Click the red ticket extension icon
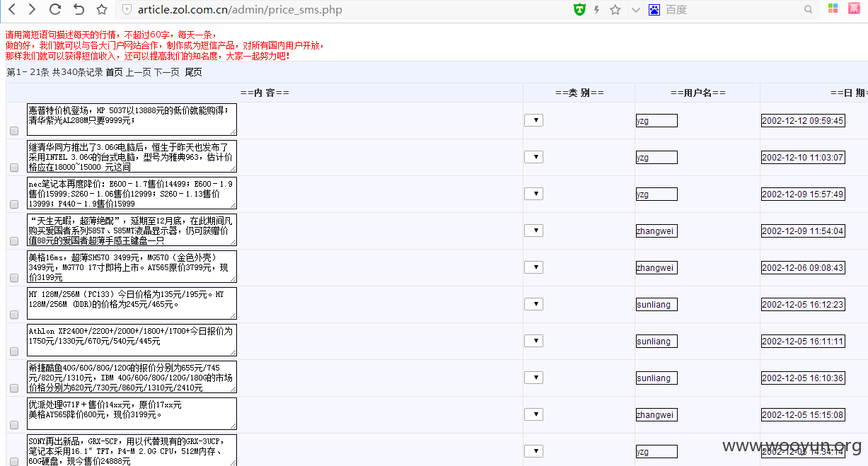 click(854, 8)
